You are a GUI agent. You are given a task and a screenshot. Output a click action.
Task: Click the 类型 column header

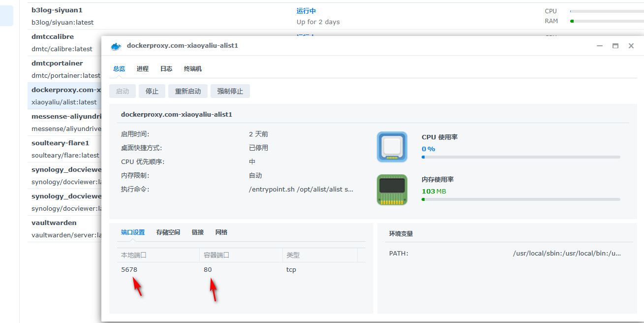(320, 255)
